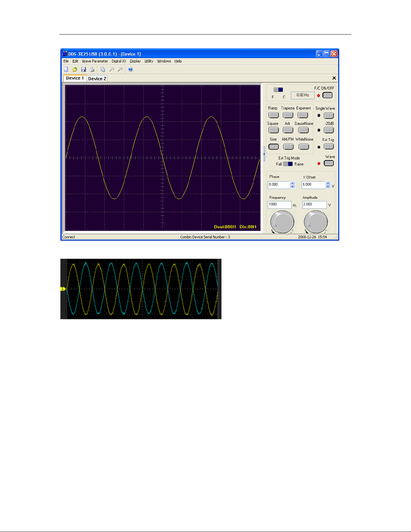Open the Windows menu
411x532 pixels.
click(164, 61)
